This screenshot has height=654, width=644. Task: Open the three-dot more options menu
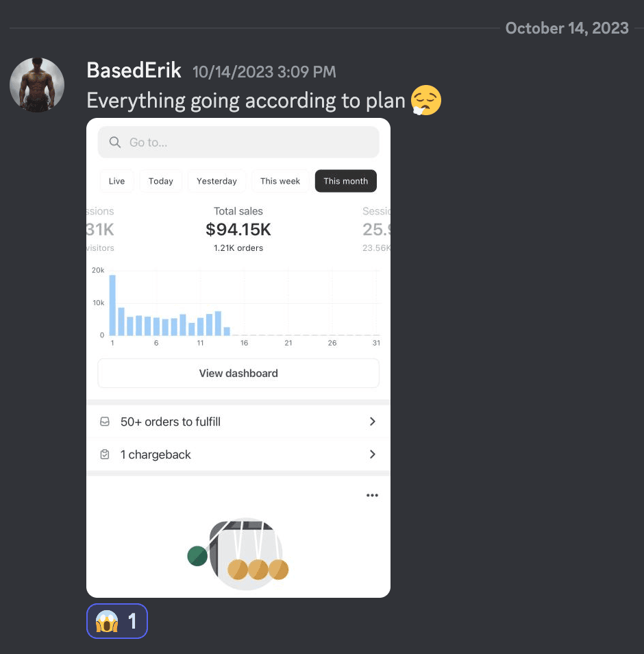[x=372, y=495]
